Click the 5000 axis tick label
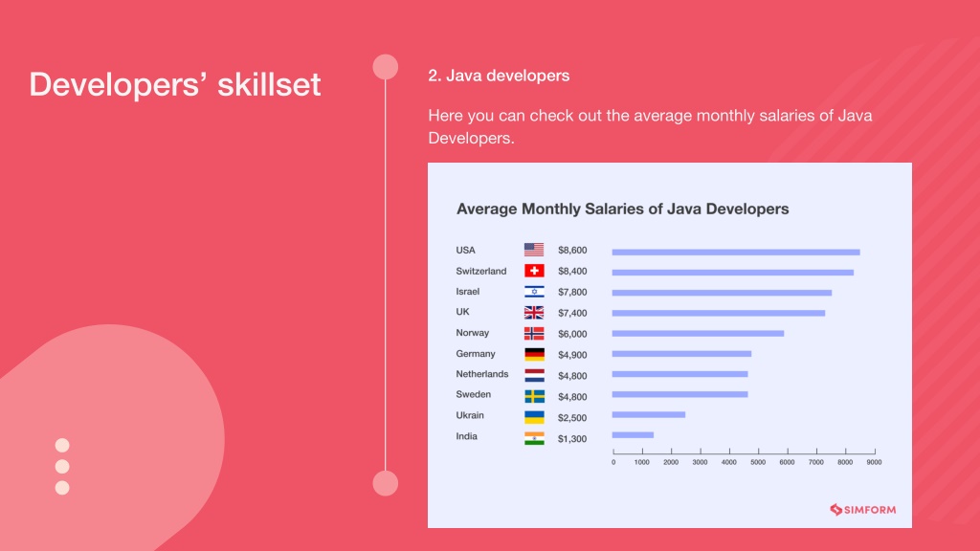 (758, 462)
